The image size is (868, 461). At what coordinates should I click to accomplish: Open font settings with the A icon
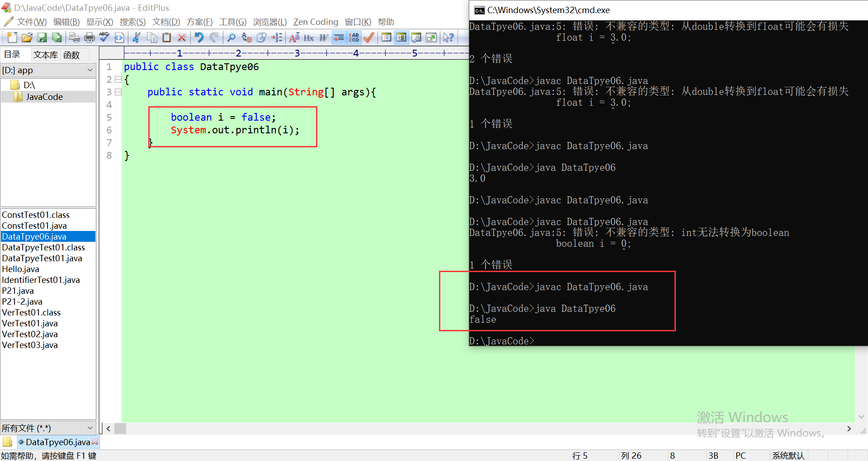[x=294, y=38]
